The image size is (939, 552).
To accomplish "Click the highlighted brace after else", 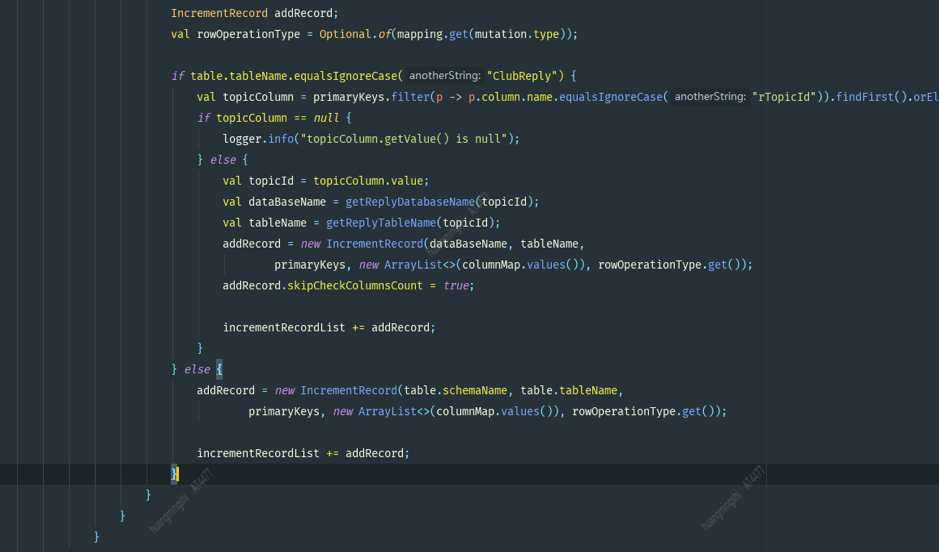I will (x=219, y=369).
